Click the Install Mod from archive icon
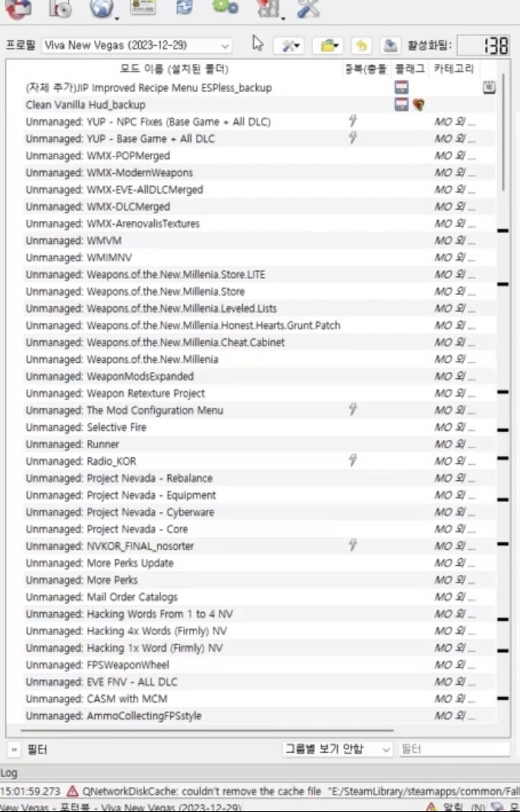This screenshot has height=812, width=520. [x=61, y=8]
